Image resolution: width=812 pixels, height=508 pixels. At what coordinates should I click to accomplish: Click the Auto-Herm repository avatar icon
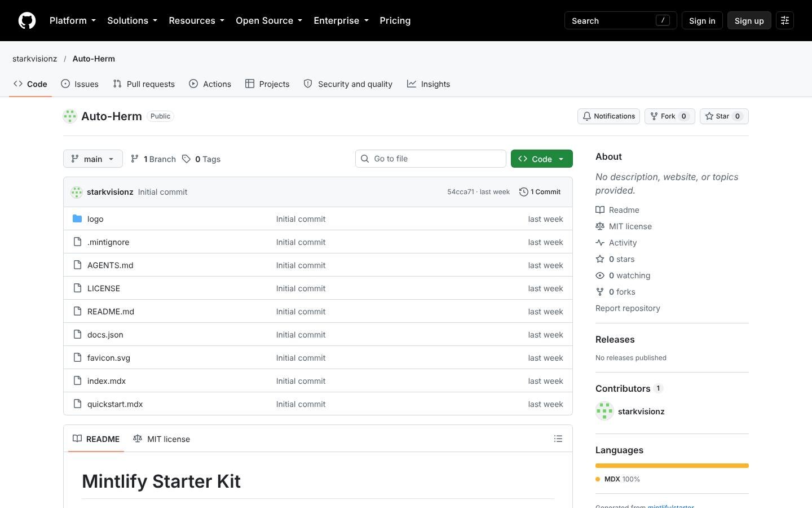pos(70,116)
